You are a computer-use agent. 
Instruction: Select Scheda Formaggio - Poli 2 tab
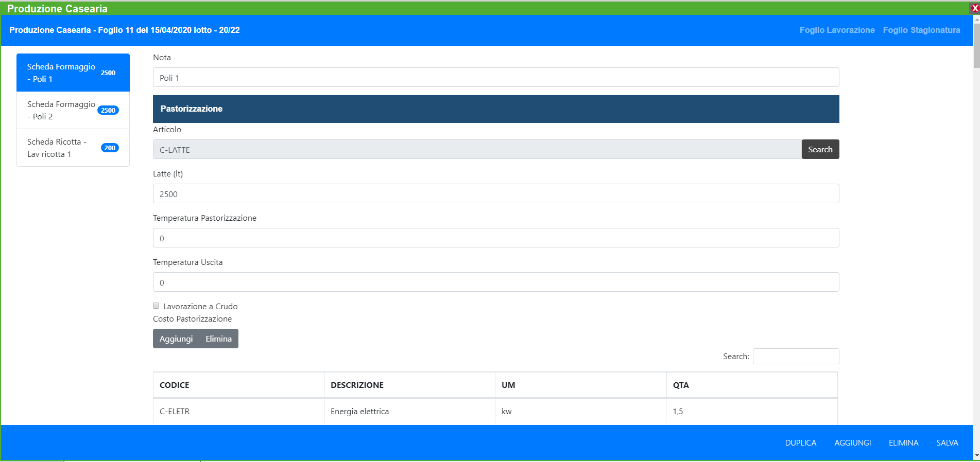(73, 110)
